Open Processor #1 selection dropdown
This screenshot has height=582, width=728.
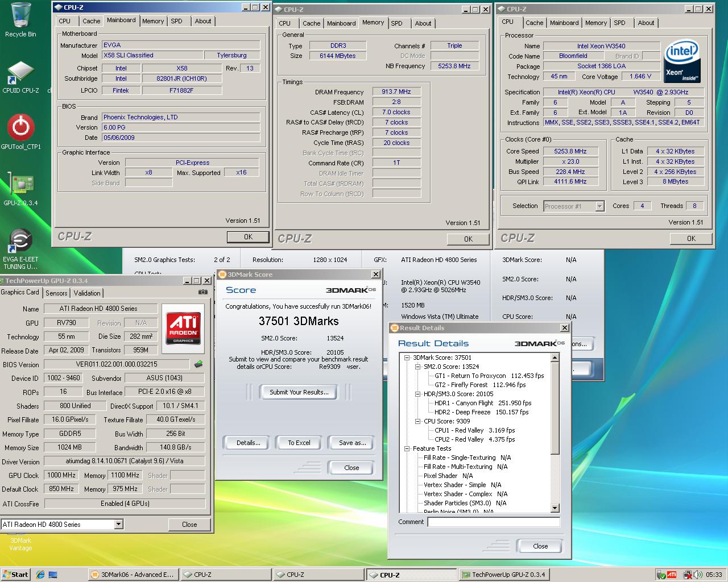[599, 206]
